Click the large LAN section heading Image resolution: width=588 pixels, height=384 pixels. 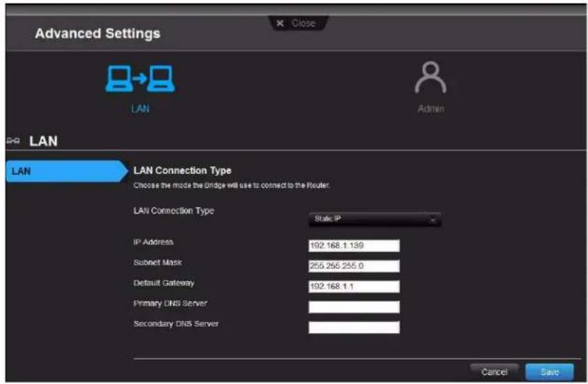43,141
